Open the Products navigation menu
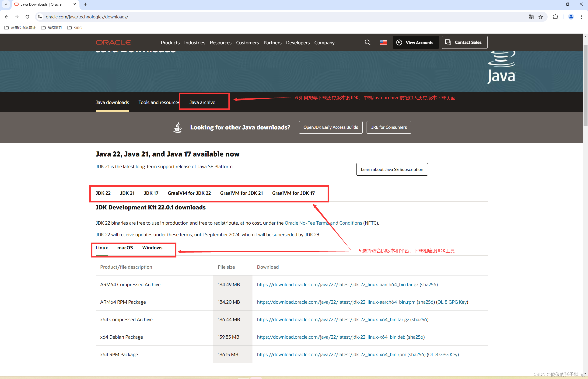This screenshot has height=379, width=588. pyautogui.click(x=170, y=43)
